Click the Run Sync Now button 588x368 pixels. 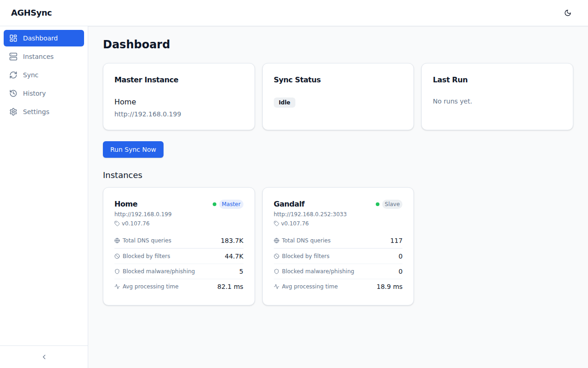coord(133,149)
